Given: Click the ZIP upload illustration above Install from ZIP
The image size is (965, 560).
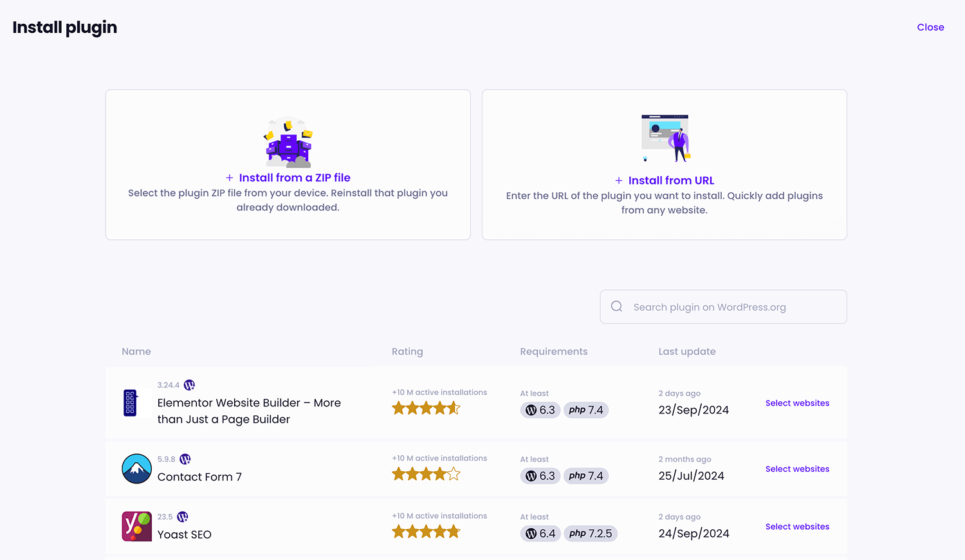Looking at the screenshot, I should coord(288,141).
